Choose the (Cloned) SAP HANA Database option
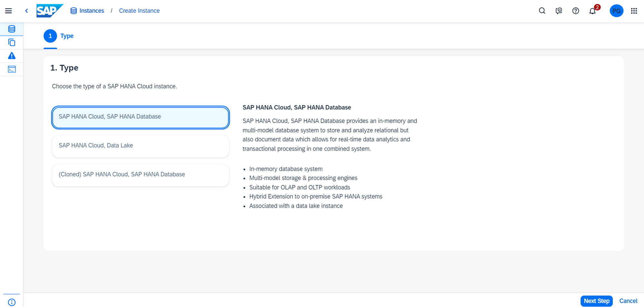This screenshot has height=307, width=644. (x=140, y=175)
